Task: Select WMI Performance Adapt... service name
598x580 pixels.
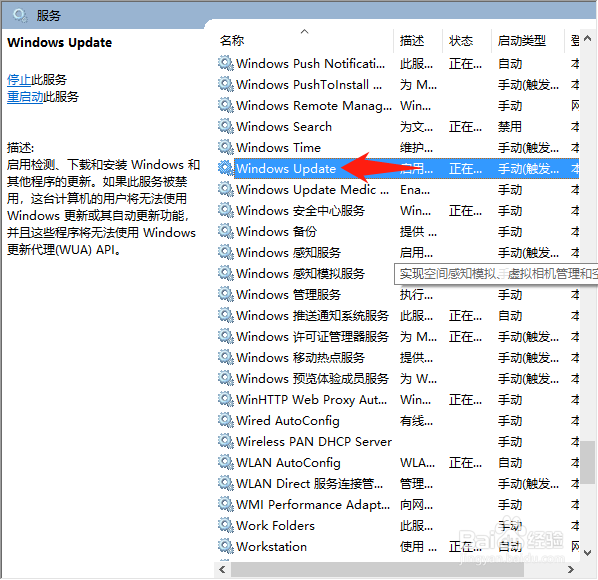Action: [x=313, y=504]
